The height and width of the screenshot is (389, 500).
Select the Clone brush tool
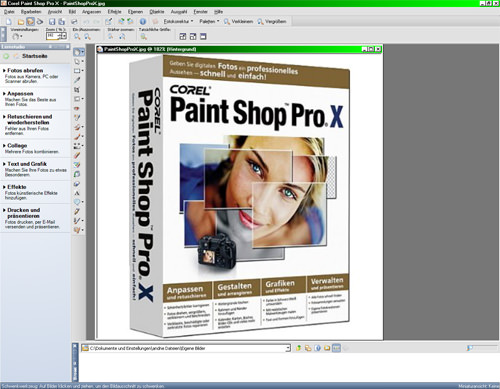point(77,127)
